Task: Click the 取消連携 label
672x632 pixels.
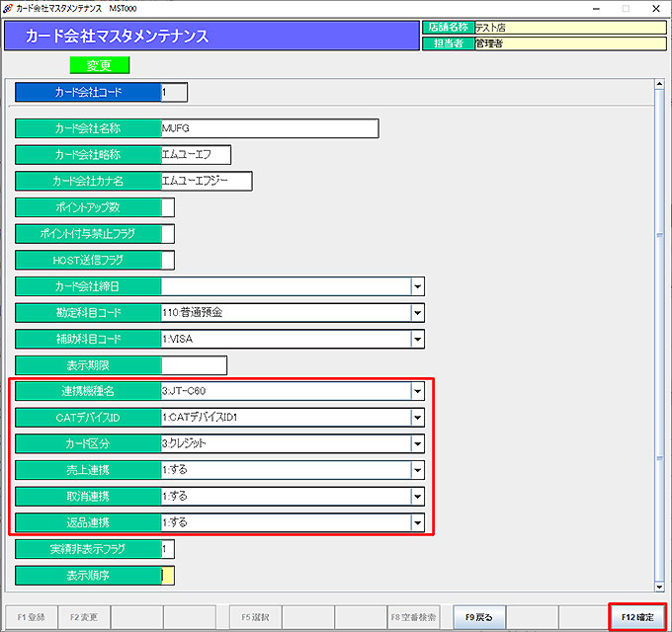Action: pyautogui.click(x=88, y=497)
